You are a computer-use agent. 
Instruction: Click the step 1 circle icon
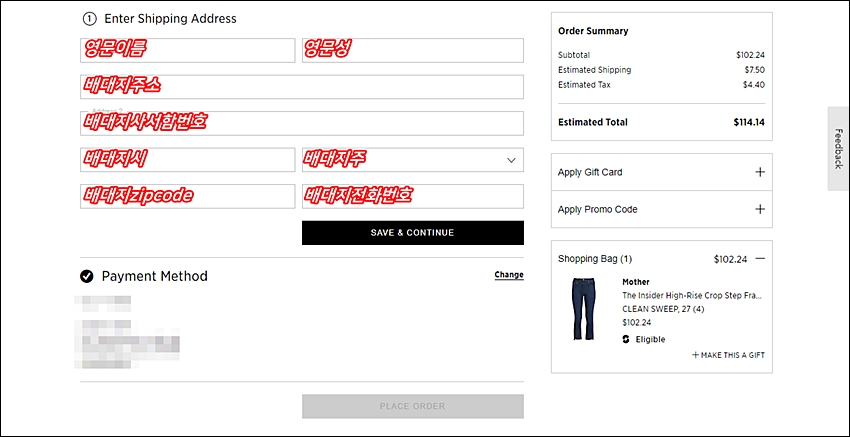[89, 19]
